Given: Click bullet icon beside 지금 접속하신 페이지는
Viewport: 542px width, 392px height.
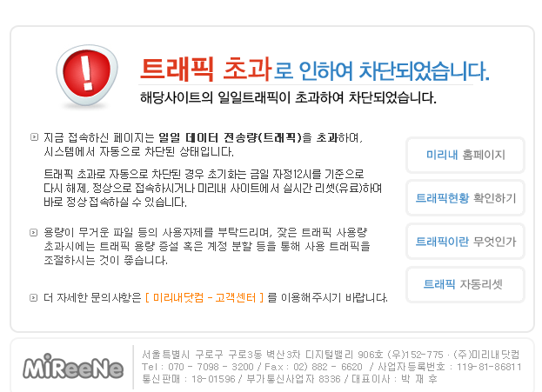Looking at the screenshot, I should pyautogui.click(x=34, y=137).
